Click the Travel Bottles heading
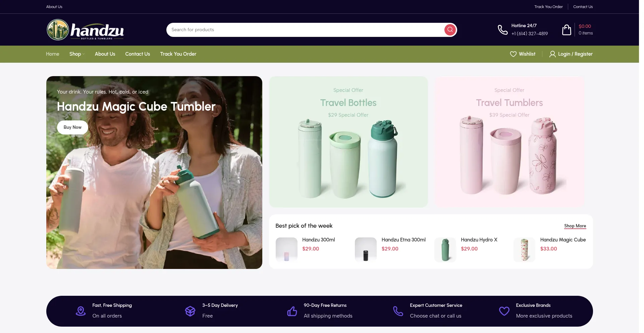 coord(348,103)
